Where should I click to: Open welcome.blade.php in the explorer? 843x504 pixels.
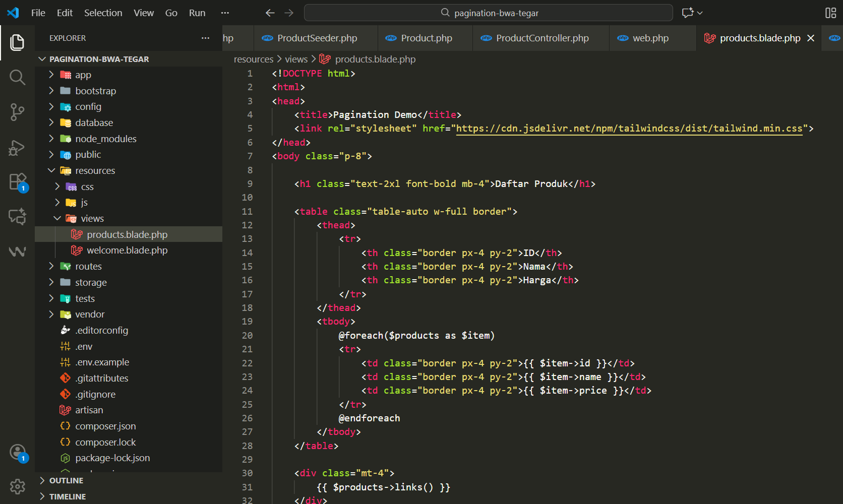127,250
